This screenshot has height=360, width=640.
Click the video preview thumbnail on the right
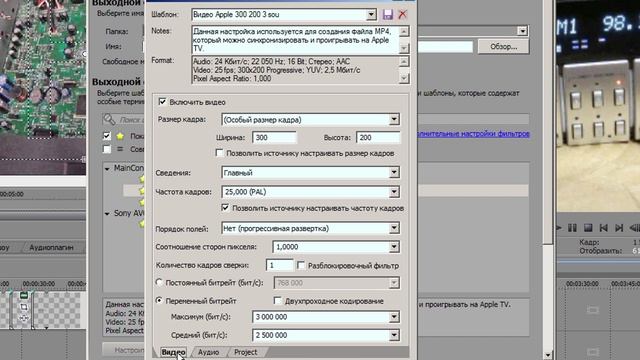point(598,106)
